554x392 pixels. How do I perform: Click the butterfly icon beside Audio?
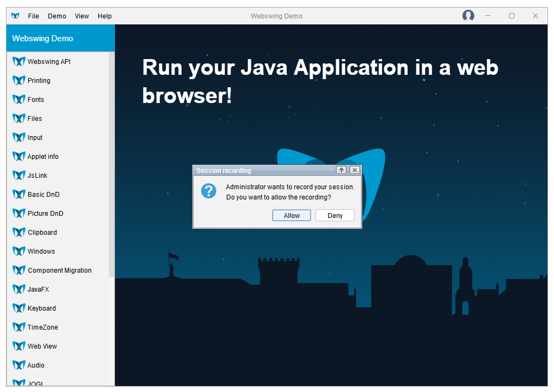(x=19, y=365)
